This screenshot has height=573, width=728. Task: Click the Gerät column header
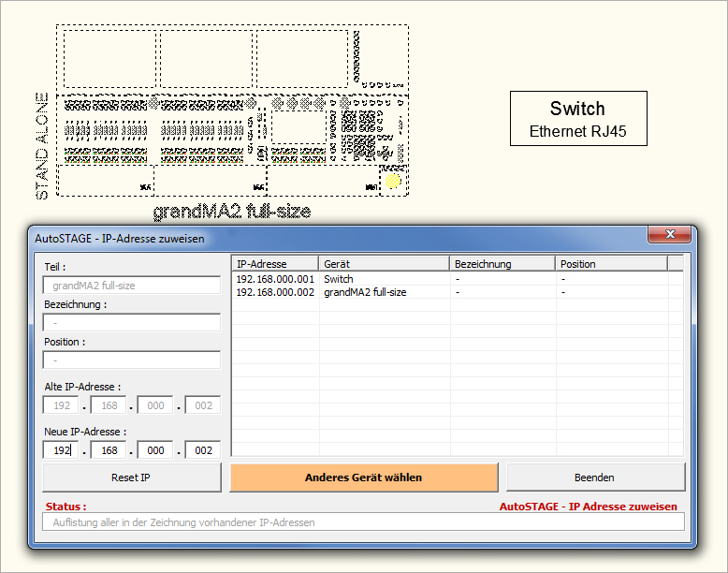click(384, 264)
